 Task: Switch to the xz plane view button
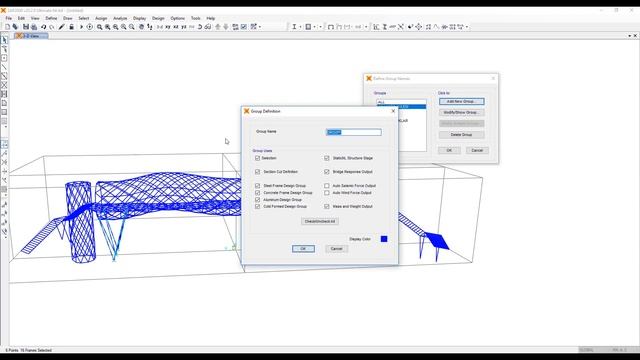(x=176, y=27)
